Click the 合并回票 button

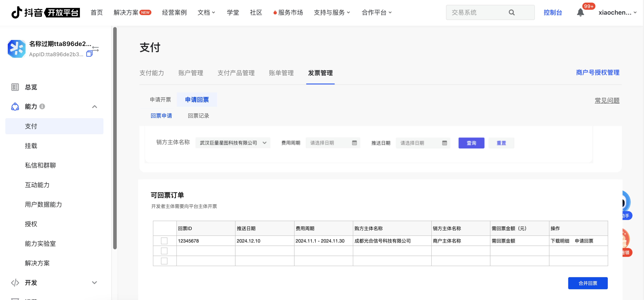pos(588,283)
